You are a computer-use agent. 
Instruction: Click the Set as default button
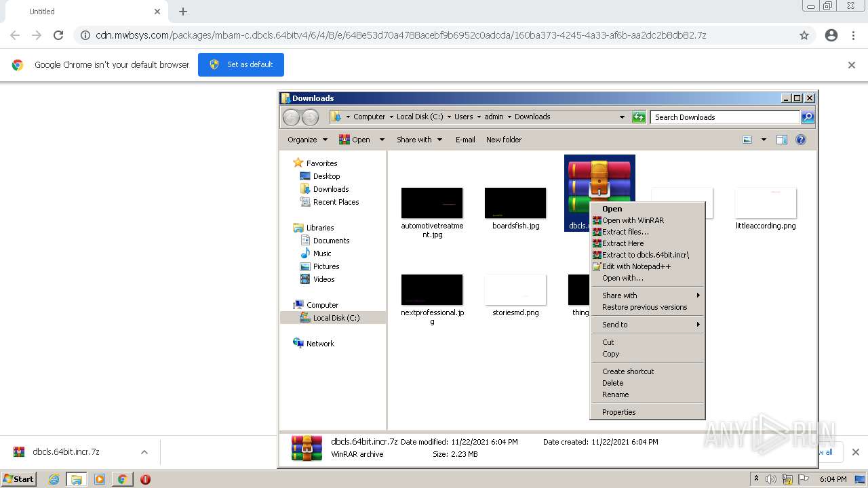point(241,64)
